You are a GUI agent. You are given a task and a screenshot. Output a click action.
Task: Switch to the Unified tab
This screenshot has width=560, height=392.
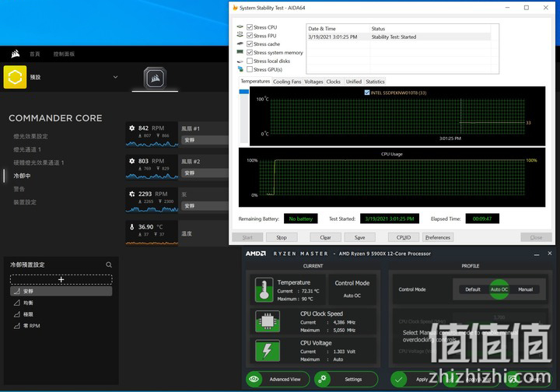point(354,82)
